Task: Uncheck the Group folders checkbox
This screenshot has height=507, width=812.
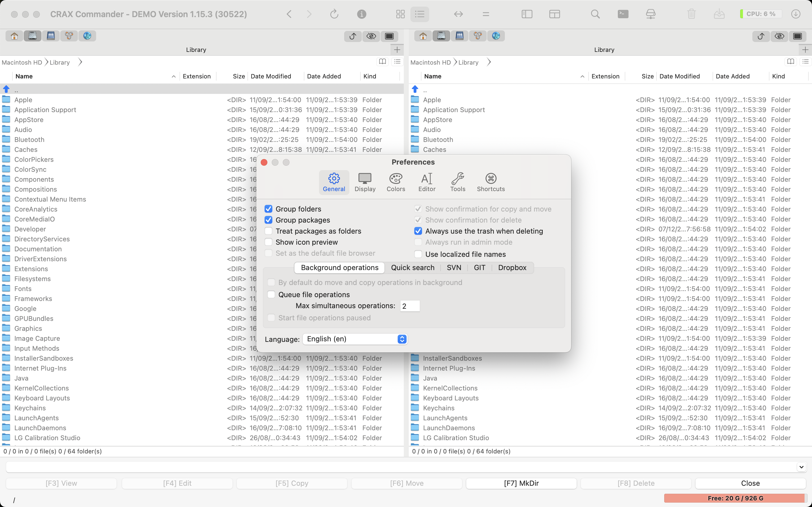Action: tap(268, 209)
